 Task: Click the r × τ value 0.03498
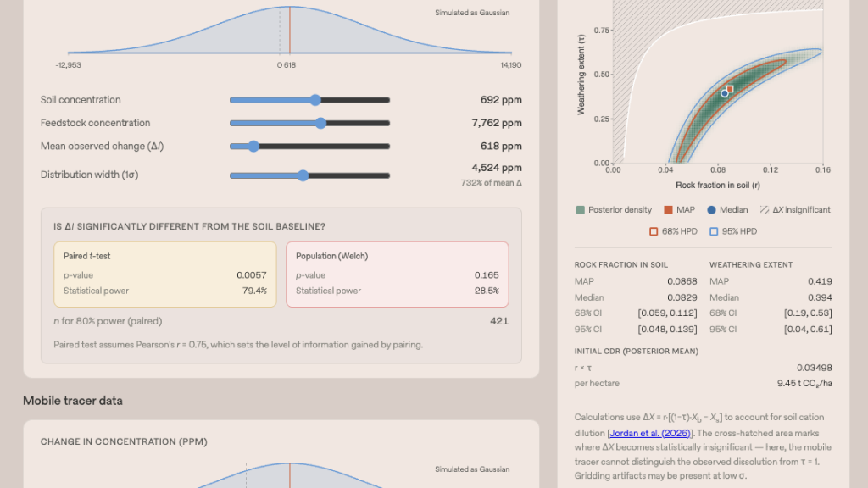click(x=815, y=368)
